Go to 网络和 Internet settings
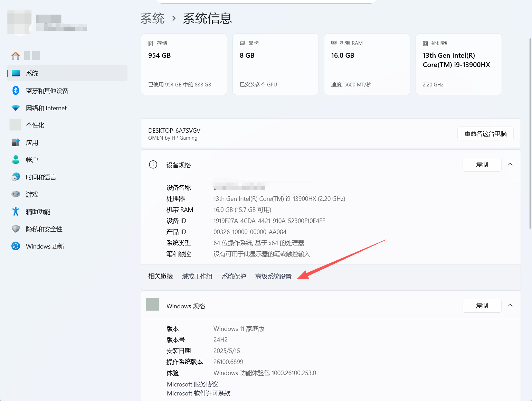 [67, 108]
